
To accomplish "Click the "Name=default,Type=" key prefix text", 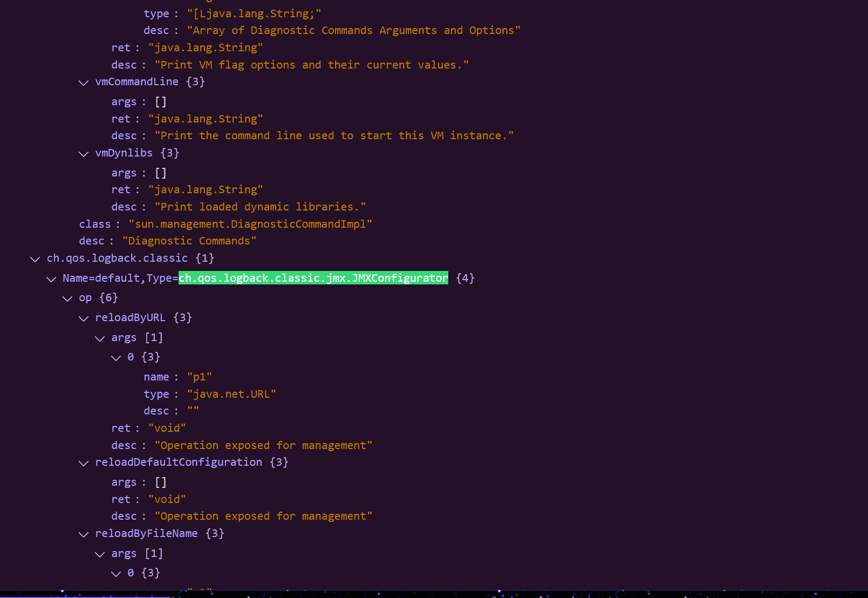I will pos(120,278).
